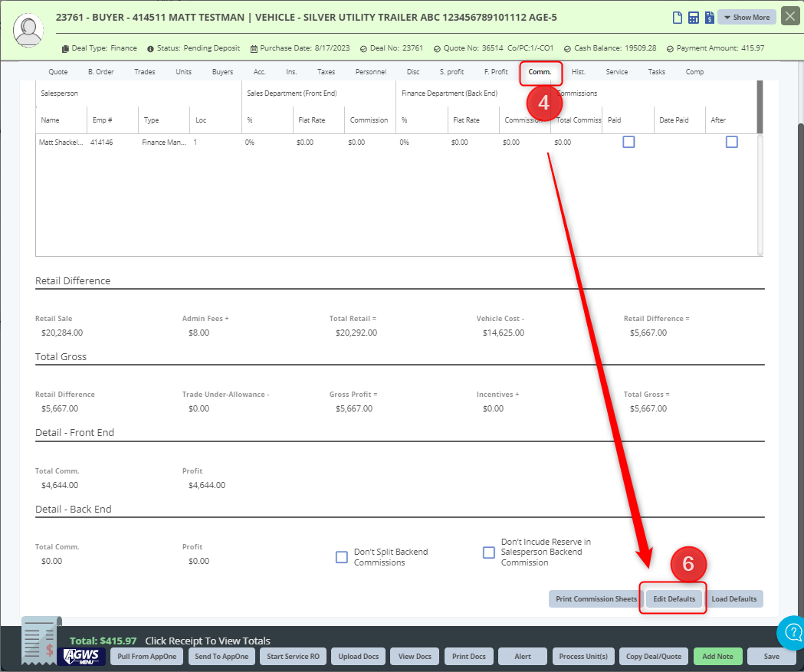Click the View Docs button
The height and width of the screenshot is (672, 804).
click(415, 656)
